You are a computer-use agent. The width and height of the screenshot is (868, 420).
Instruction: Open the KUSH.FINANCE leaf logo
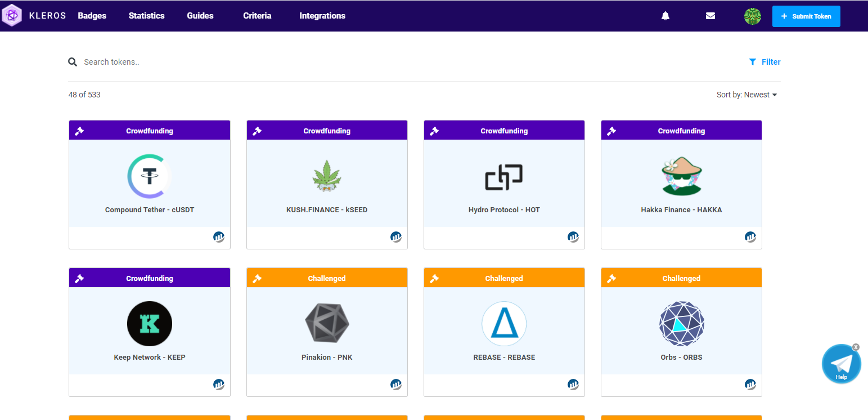(327, 176)
